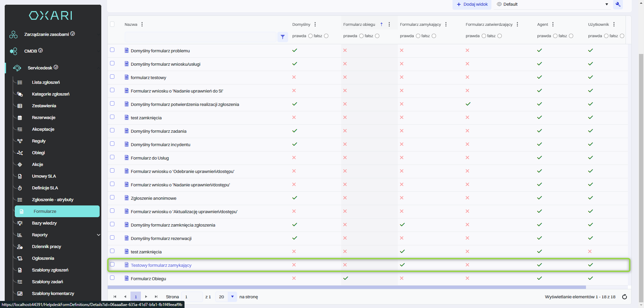Image resolution: width=644 pixels, height=308 pixels.
Task: Jump to last page in pager
Action: [x=156, y=297]
